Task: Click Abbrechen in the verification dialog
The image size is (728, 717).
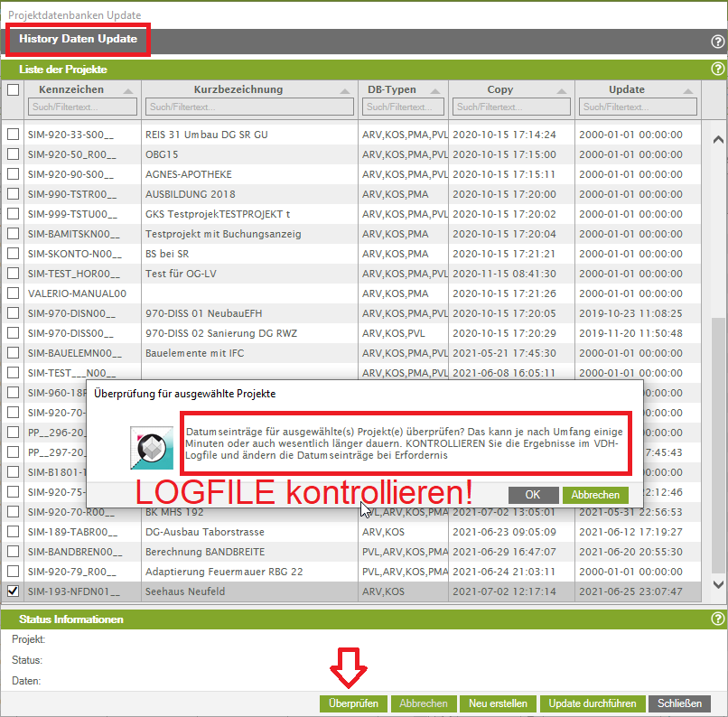Action: [x=595, y=495]
